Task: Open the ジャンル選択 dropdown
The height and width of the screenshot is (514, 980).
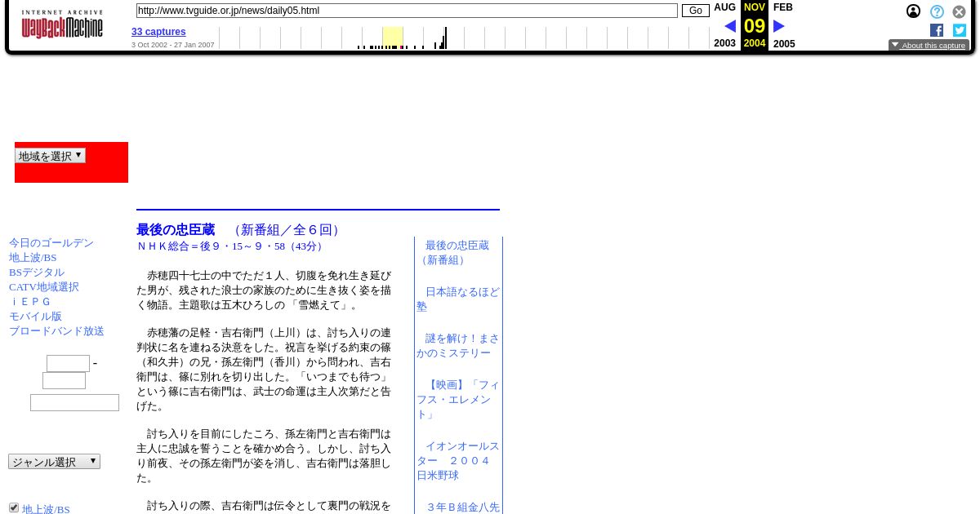Action: click(x=54, y=462)
